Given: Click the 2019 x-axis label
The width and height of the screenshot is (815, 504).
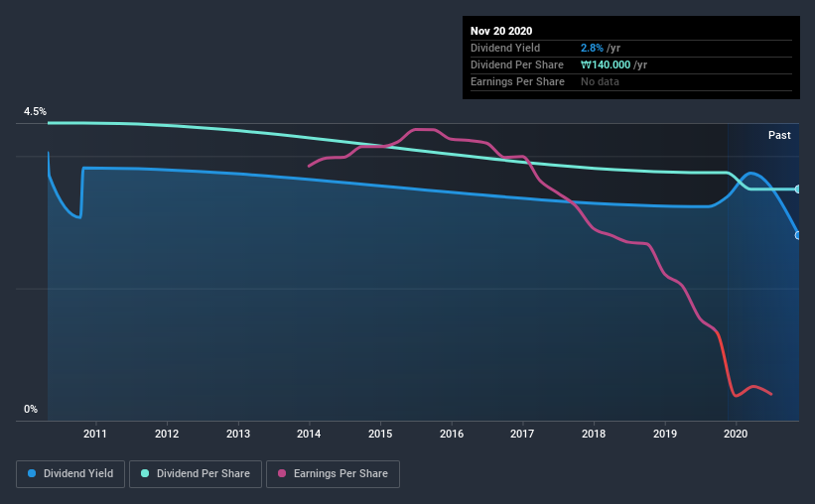Looking at the screenshot, I should (665, 434).
